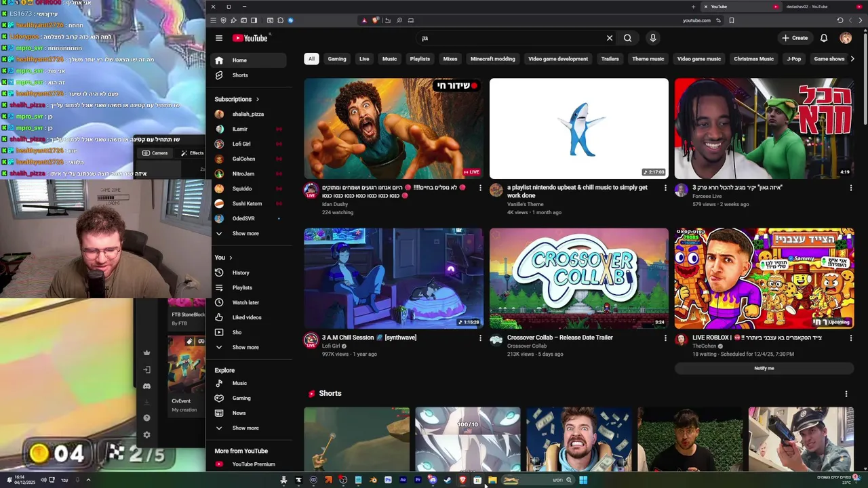Open Music under Explore
The height and width of the screenshot is (488, 868).
click(249, 383)
